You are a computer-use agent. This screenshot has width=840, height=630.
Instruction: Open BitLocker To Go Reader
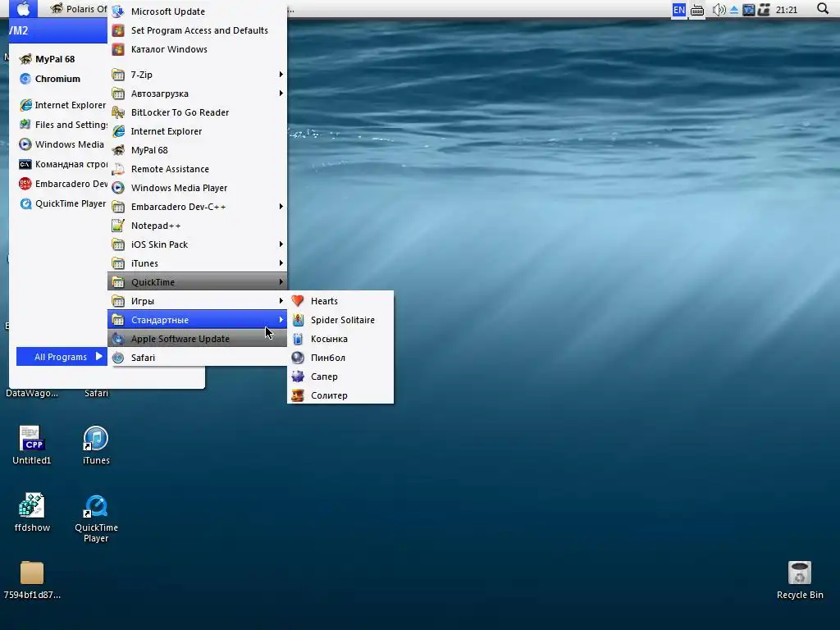click(x=197, y=112)
